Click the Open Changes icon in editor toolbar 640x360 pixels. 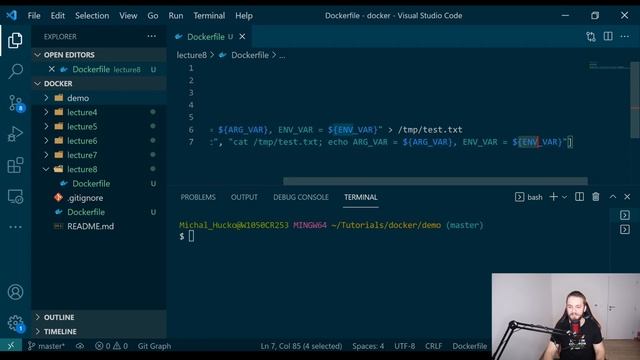click(x=591, y=37)
